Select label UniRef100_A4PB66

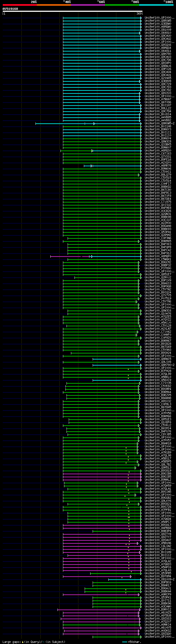coord(158,528)
